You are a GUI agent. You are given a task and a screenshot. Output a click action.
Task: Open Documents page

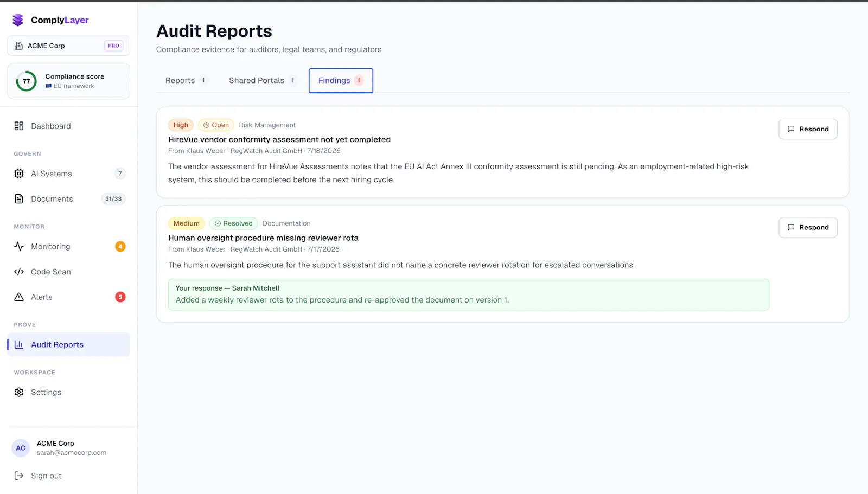(x=68, y=199)
